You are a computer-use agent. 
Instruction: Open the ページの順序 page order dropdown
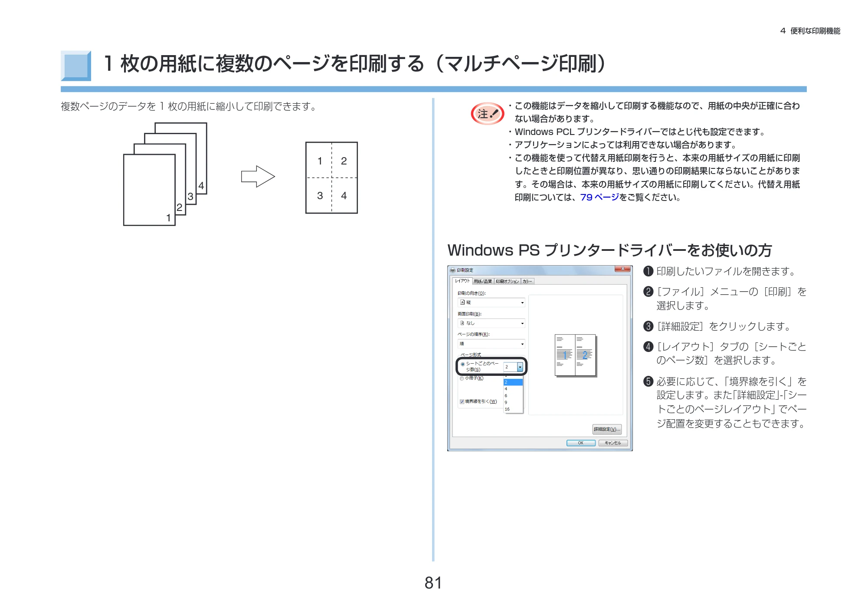pyautogui.click(x=491, y=344)
